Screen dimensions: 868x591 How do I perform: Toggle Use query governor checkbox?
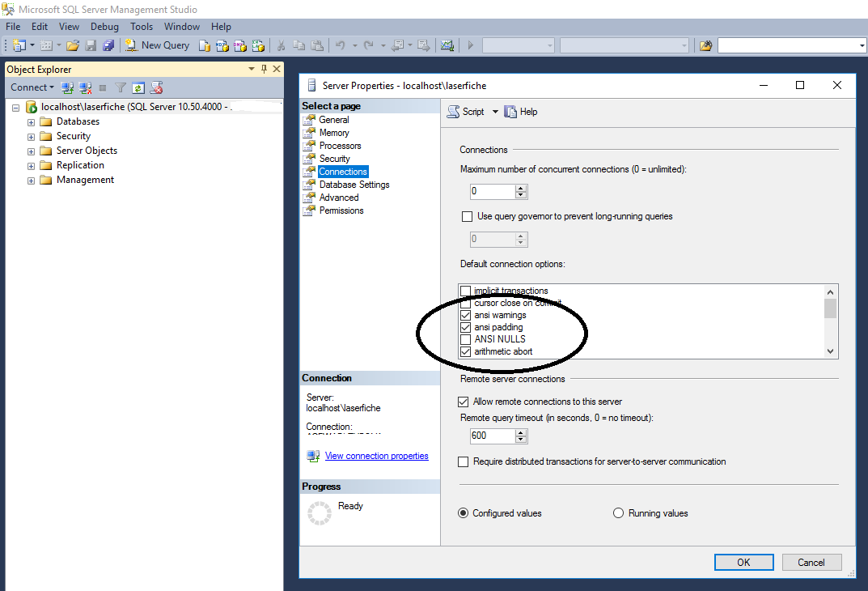point(467,216)
